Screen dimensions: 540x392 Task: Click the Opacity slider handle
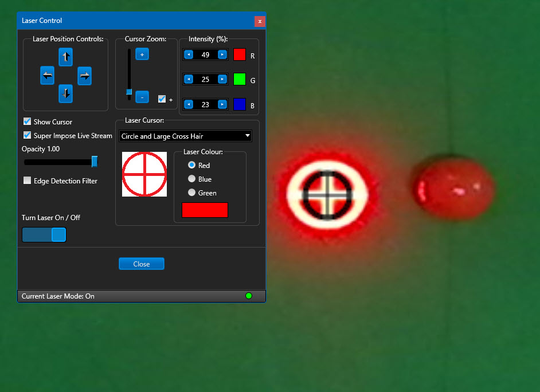pos(95,162)
